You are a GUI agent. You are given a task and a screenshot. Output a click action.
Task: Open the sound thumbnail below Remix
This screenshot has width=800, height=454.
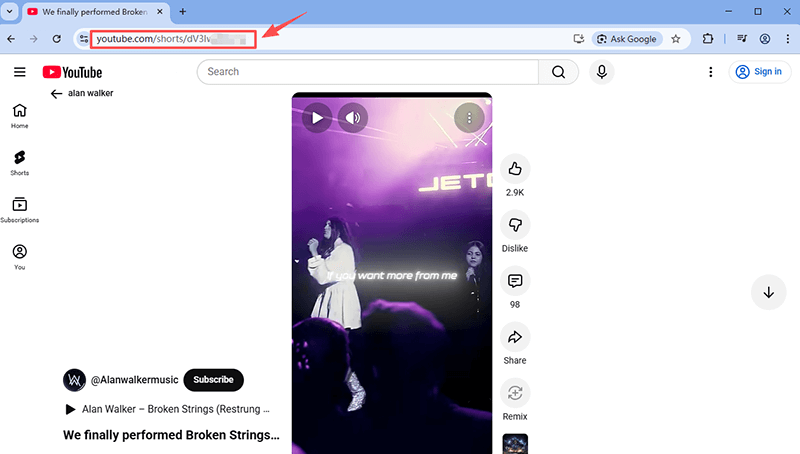click(515, 444)
